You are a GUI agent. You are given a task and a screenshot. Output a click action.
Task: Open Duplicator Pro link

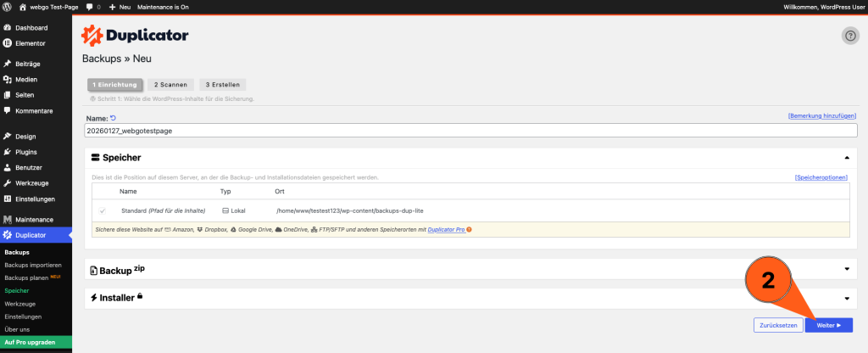pyautogui.click(x=446, y=229)
